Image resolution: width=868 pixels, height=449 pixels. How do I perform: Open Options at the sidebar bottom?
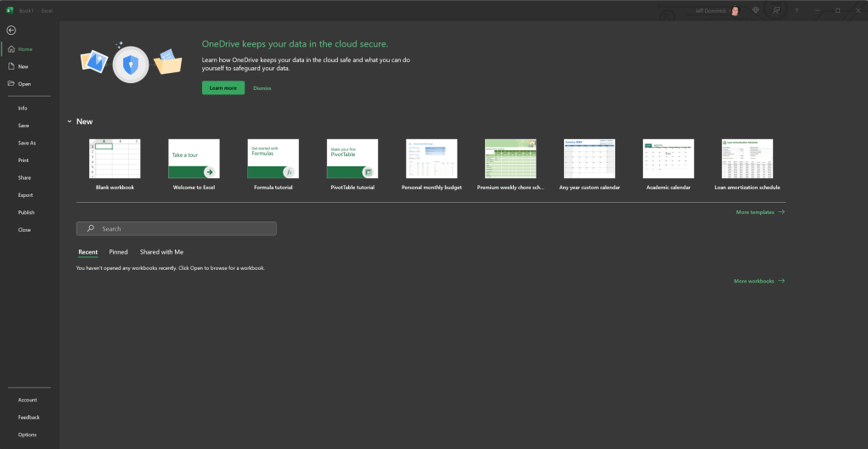pos(27,435)
